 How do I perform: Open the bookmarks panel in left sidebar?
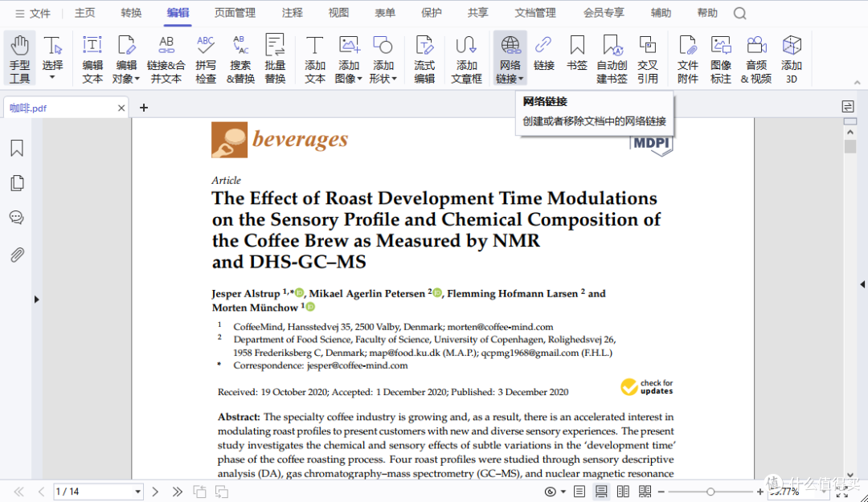pyautogui.click(x=17, y=149)
